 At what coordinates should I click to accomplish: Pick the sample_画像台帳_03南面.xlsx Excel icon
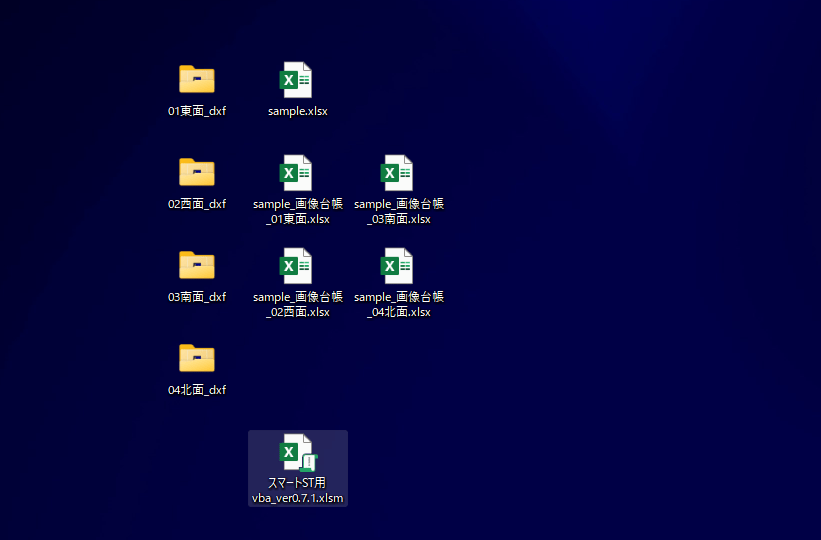(398, 172)
